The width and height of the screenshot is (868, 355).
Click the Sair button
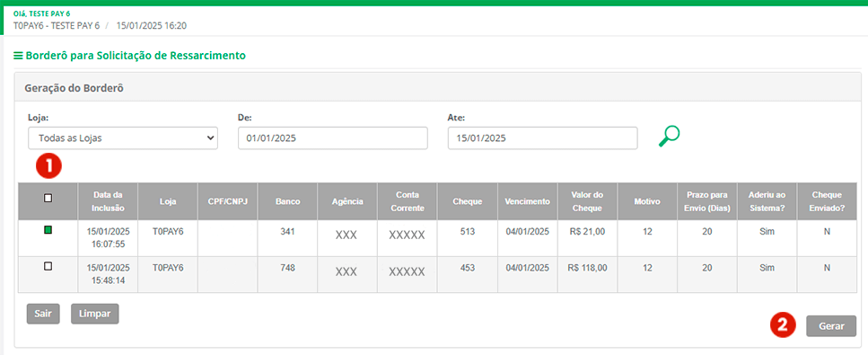[42, 314]
